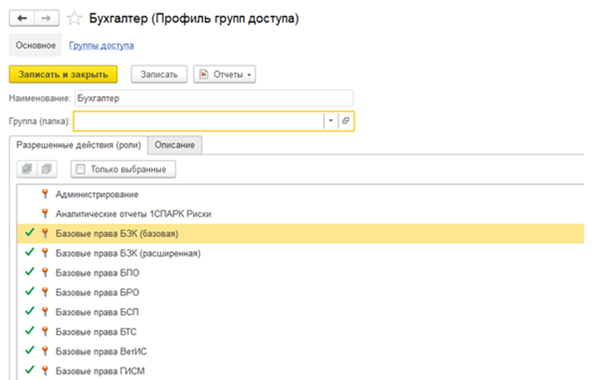
Task: Select the Администрирование role row
Action: (300, 194)
